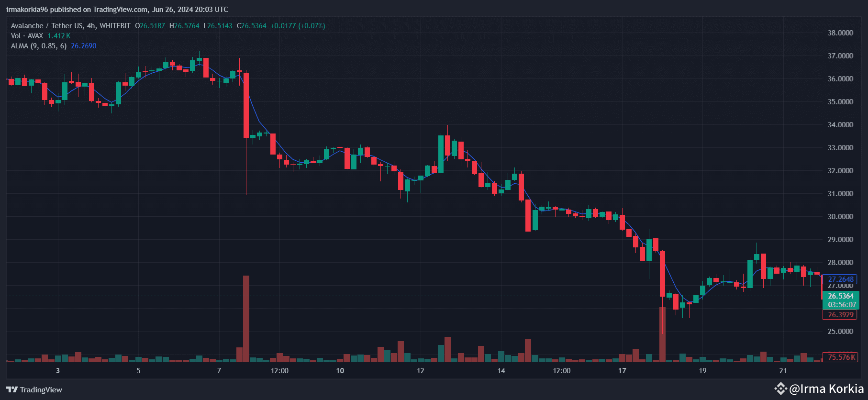Click the diamond icon beside @Irma Korkia
This screenshot has height=400, width=868.
pos(780,389)
